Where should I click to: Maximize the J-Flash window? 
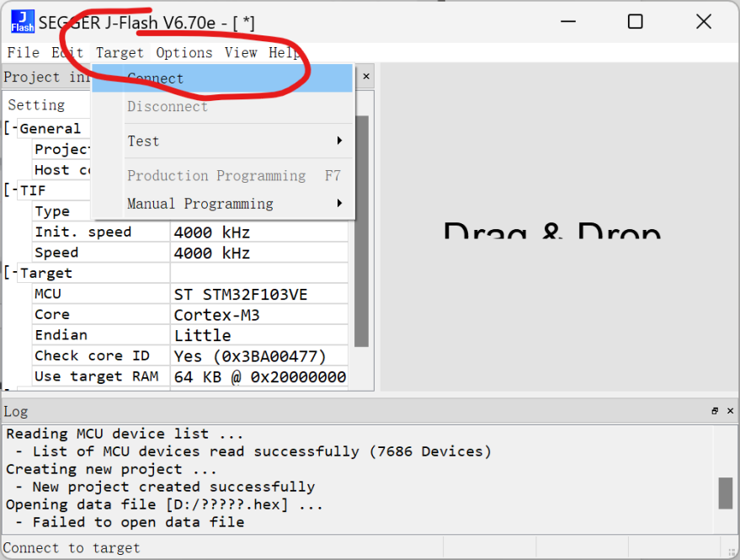[x=636, y=22]
